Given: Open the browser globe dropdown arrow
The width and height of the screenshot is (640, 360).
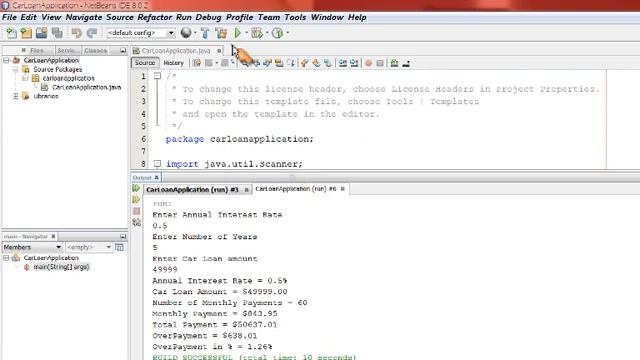Looking at the screenshot, I should click(x=195, y=33).
